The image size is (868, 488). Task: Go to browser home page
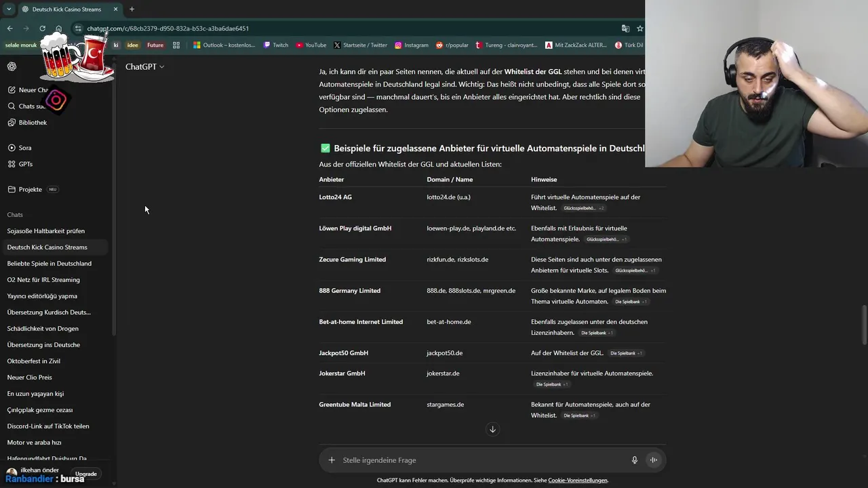tap(59, 28)
